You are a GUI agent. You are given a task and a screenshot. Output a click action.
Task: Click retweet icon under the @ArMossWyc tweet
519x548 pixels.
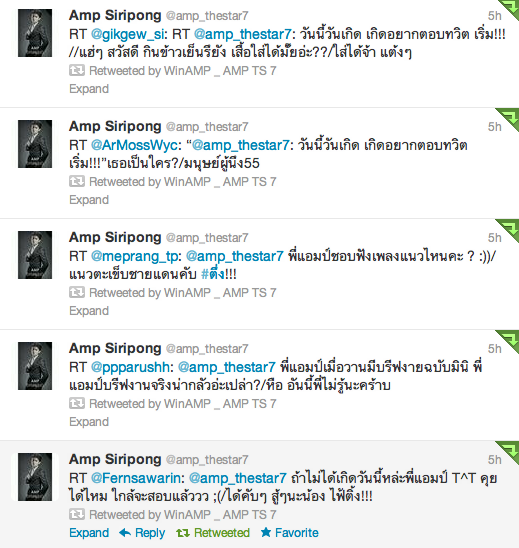pyautogui.click(x=77, y=181)
